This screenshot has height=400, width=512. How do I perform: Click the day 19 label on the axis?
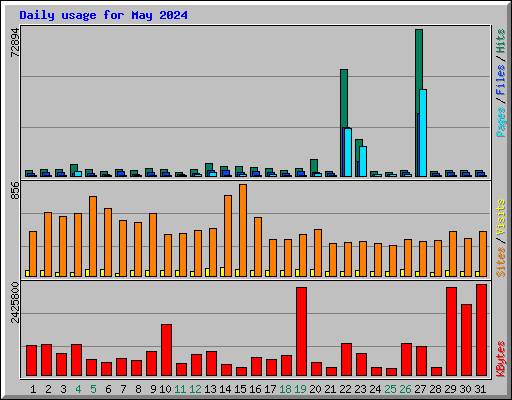pyautogui.click(x=300, y=389)
